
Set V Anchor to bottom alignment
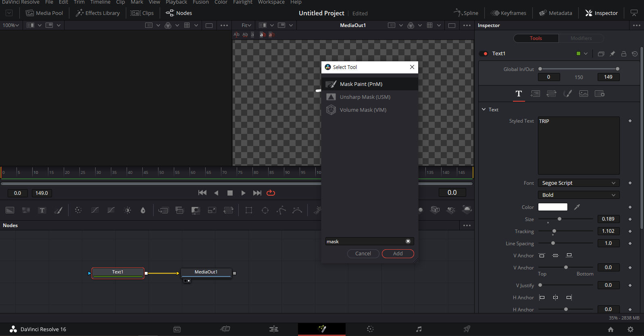click(569, 255)
